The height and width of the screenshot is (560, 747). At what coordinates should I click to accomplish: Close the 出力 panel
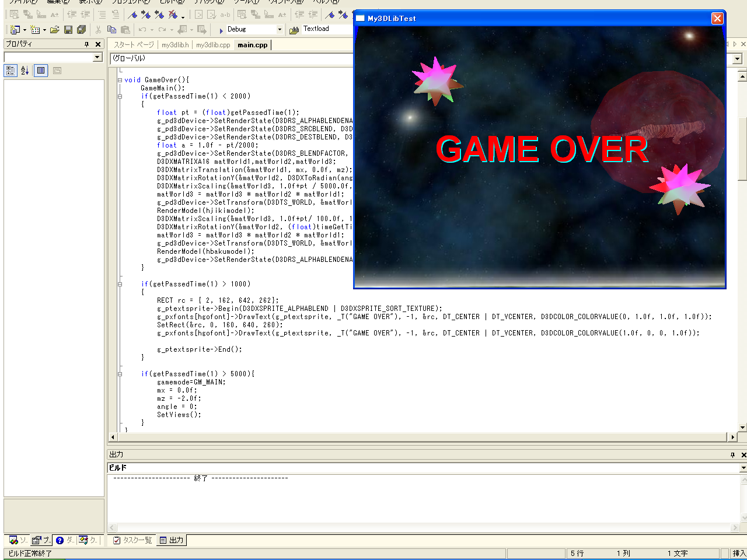[x=743, y=454]
